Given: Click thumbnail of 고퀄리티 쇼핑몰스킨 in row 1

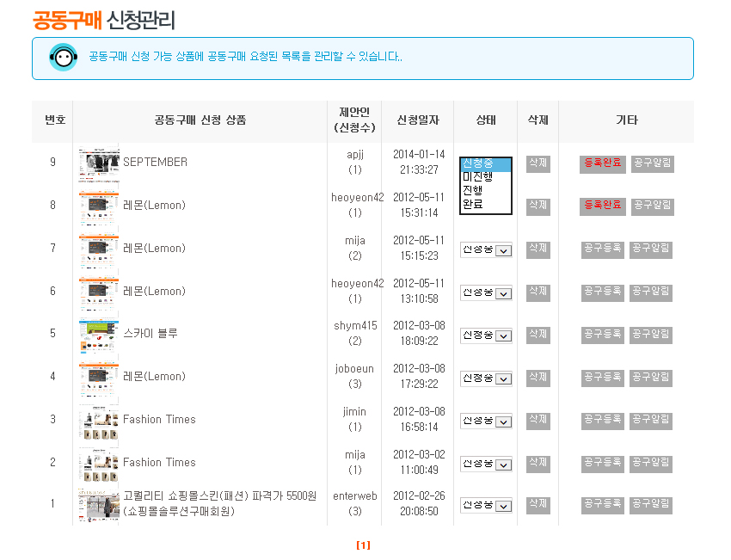Looking at the screenshot, I should [x=98, y=505].
